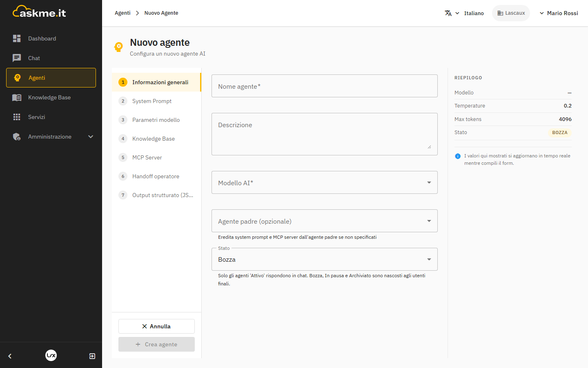Grab the Descrizione resize handle

[x=429, y=147]
